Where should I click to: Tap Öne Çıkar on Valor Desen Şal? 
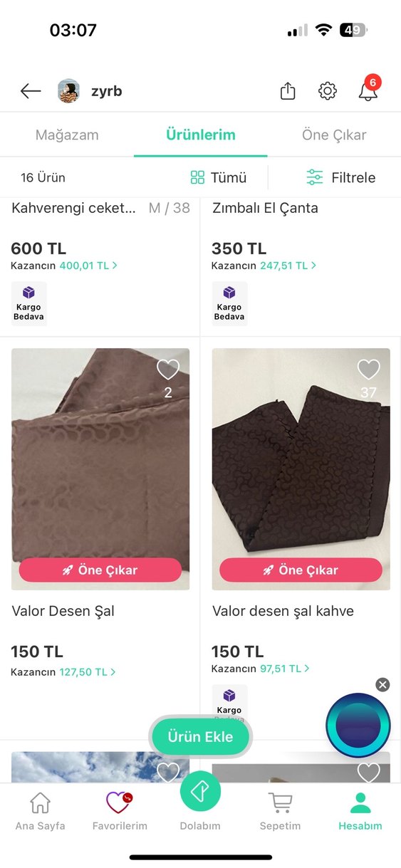pos(100,570)
